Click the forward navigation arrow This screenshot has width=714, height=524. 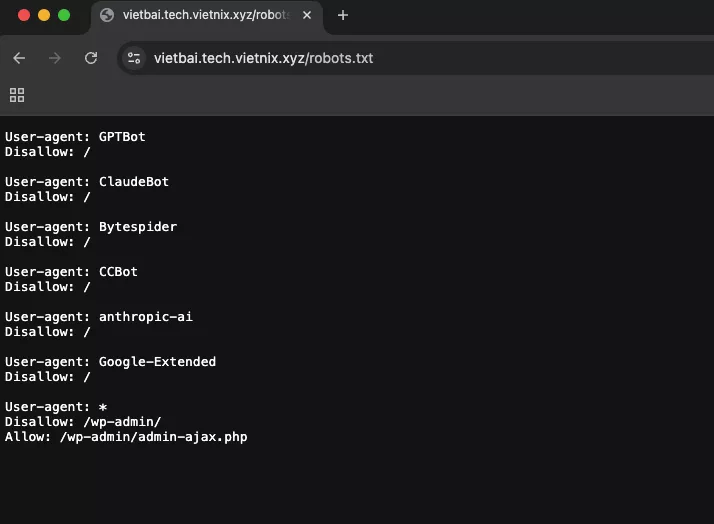coord(55,58)
